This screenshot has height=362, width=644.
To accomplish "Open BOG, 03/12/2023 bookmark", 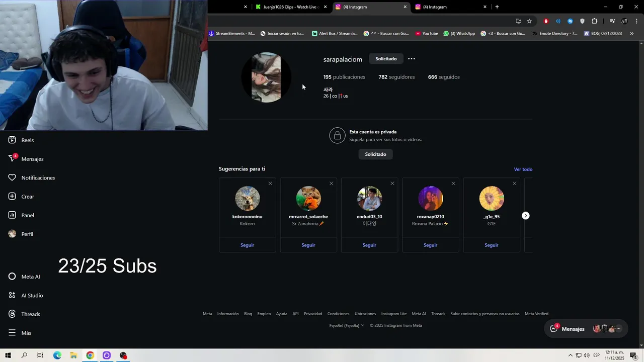I will pos(603,34).
